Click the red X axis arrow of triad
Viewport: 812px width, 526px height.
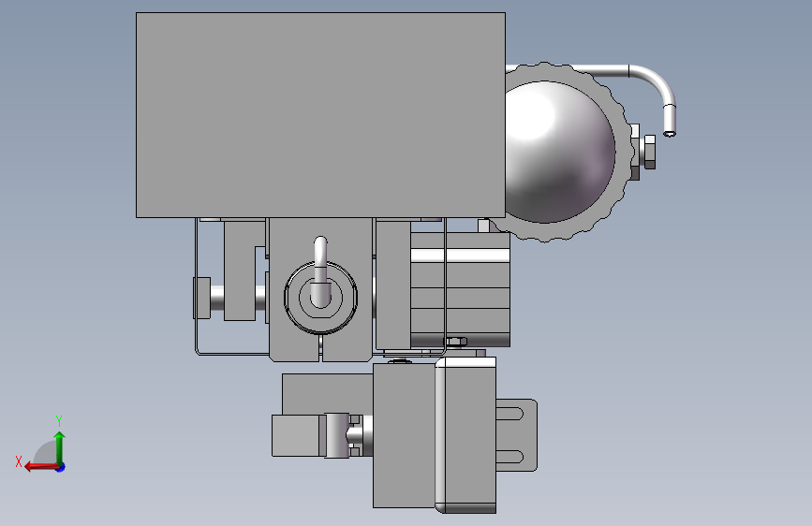(x=41, y=467)
